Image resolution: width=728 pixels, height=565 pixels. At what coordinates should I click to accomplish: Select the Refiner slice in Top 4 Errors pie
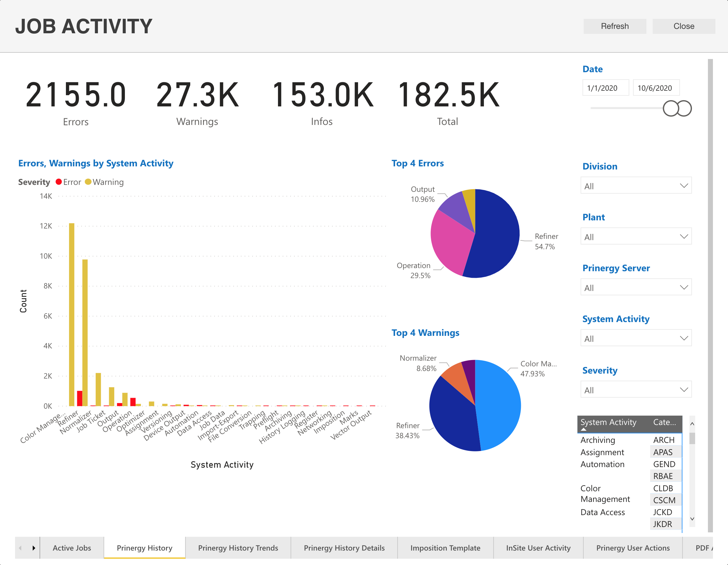pos(497,234)
